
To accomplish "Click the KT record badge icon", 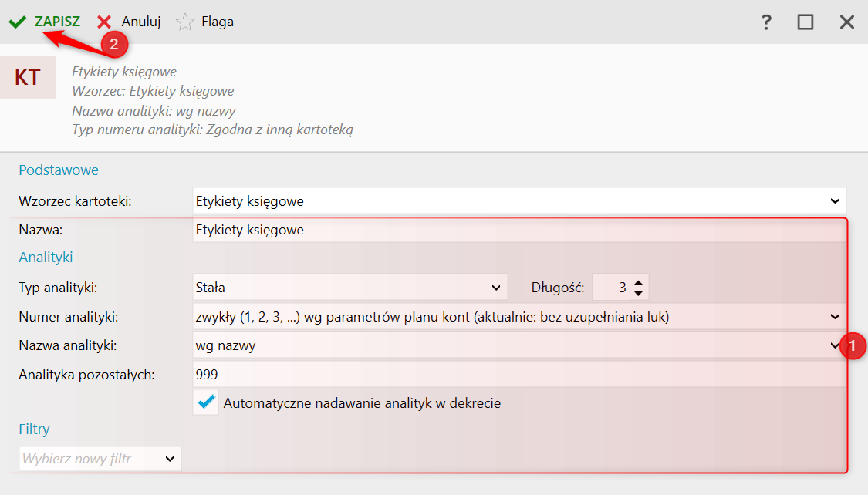I will coord(28,77).
